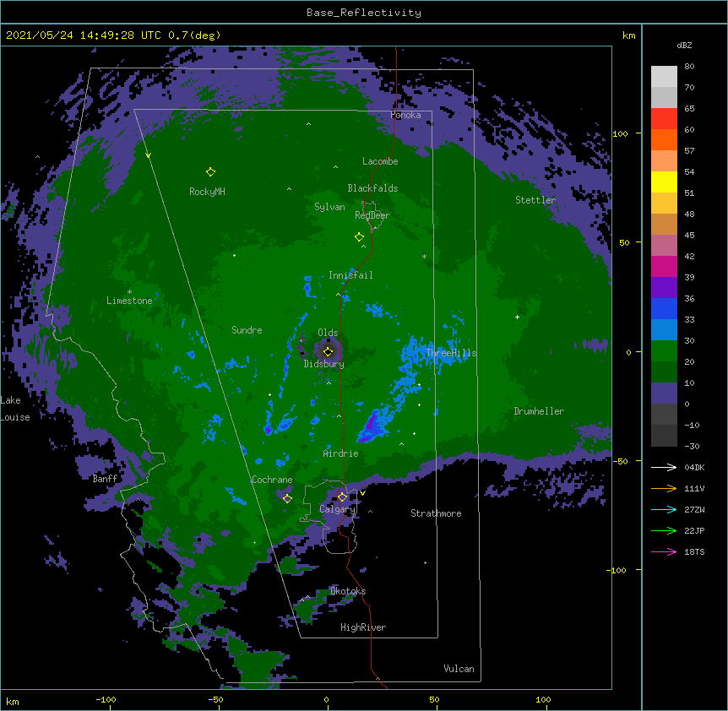Viewport: 728px width, 711px height.
Task: Click the Airdrie town label
Action: 341,453
